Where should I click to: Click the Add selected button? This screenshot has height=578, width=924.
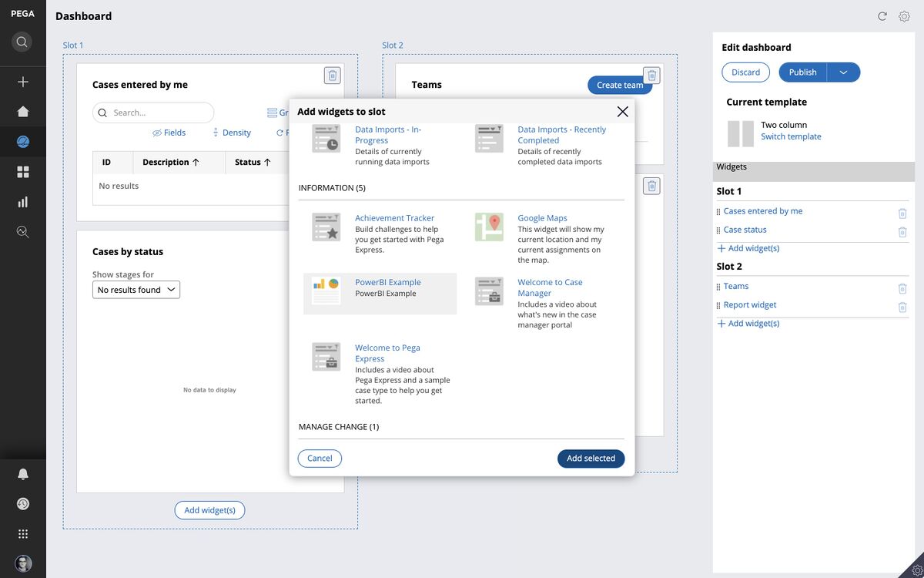[x=591, y=459]
